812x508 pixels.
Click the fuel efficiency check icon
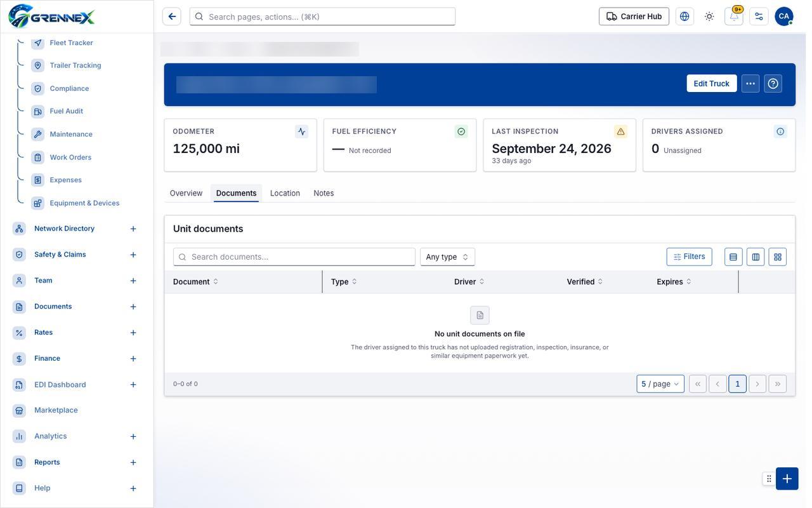(x=461, y=131)
